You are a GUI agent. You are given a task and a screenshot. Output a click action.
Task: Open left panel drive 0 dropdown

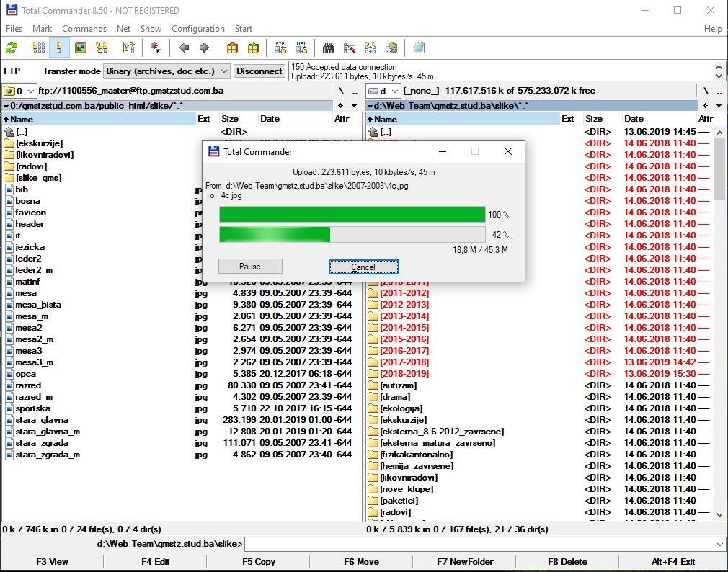pos(19,91)
